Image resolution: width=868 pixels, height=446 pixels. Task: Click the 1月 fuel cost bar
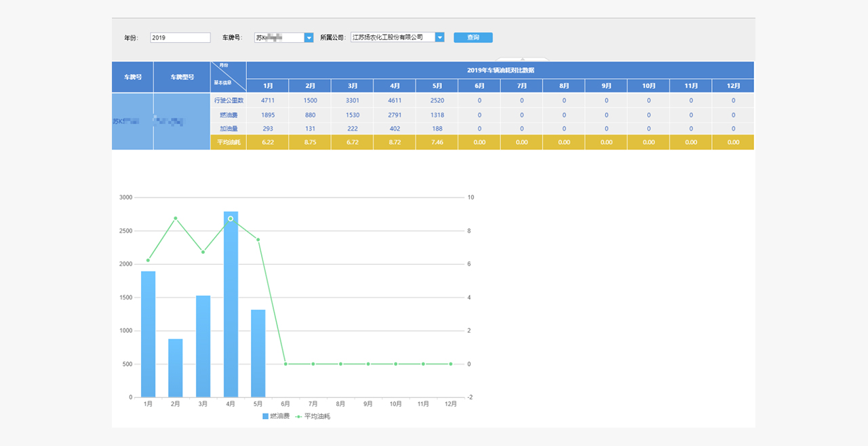[148, 334]
